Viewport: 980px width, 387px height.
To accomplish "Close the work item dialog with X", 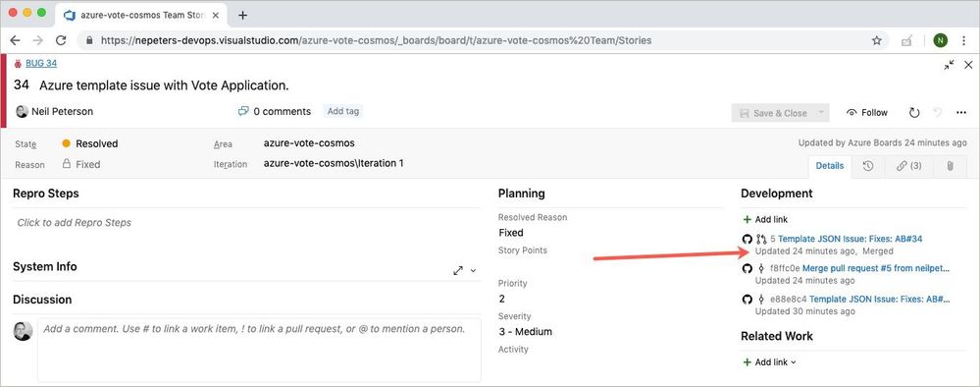I will click(968, 65).
